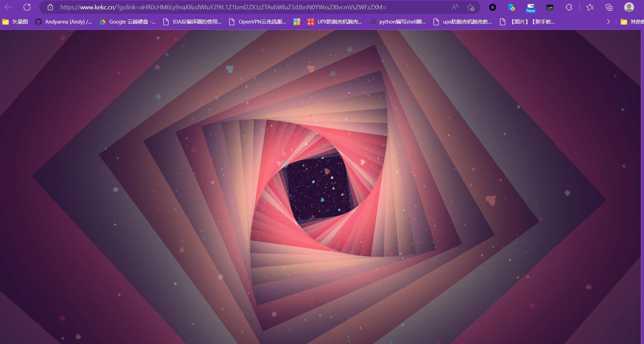This screenshot has width=644, height=344.
Task: Open the Google 云端硬盘 bookmark
Action: click(127, 22)
